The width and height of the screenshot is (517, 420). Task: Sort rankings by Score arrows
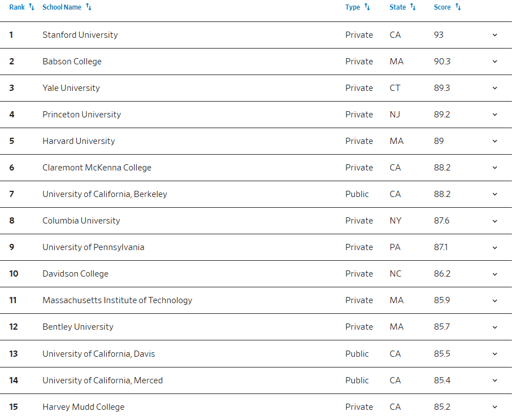(458, 7)
